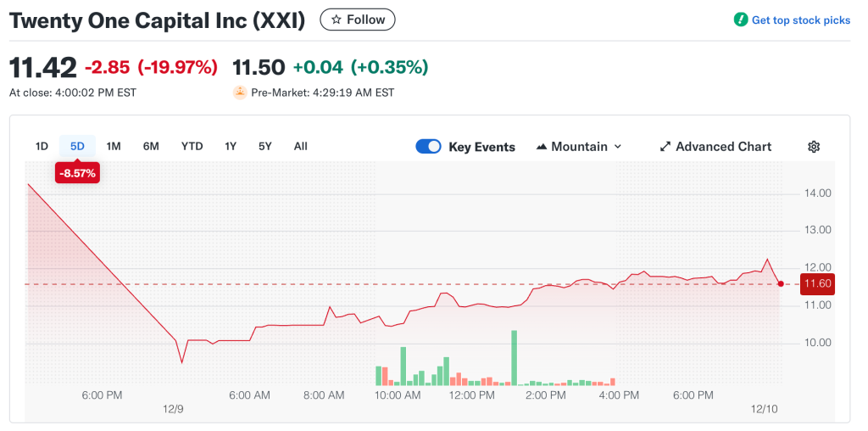The image size is (868, 431).
Task: Open Get top stock picks link
Action: [x=800, y=20]
